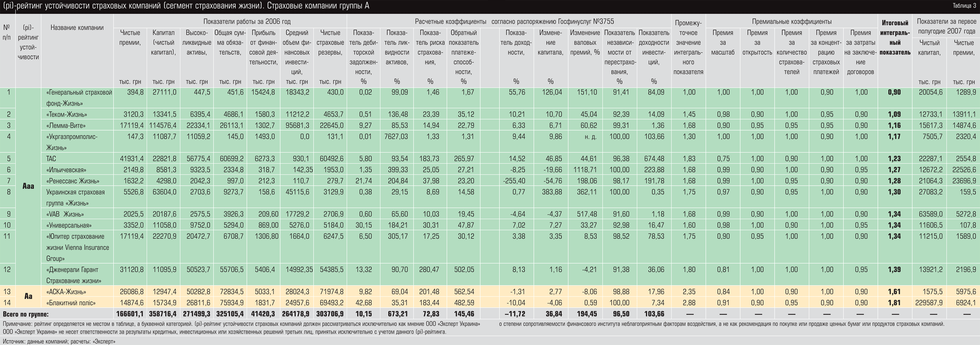
Task: Select the «Универсальная» company name
Action: coord(69,226)
